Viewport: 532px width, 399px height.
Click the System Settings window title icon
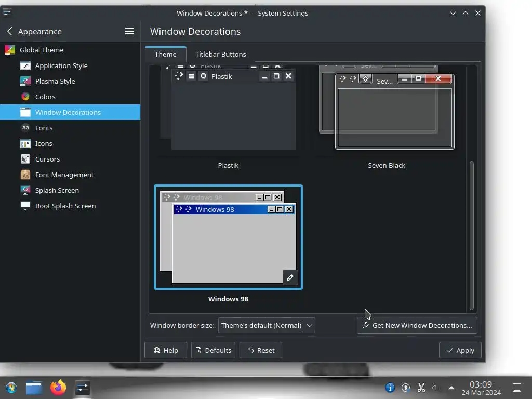coord(7,13)
